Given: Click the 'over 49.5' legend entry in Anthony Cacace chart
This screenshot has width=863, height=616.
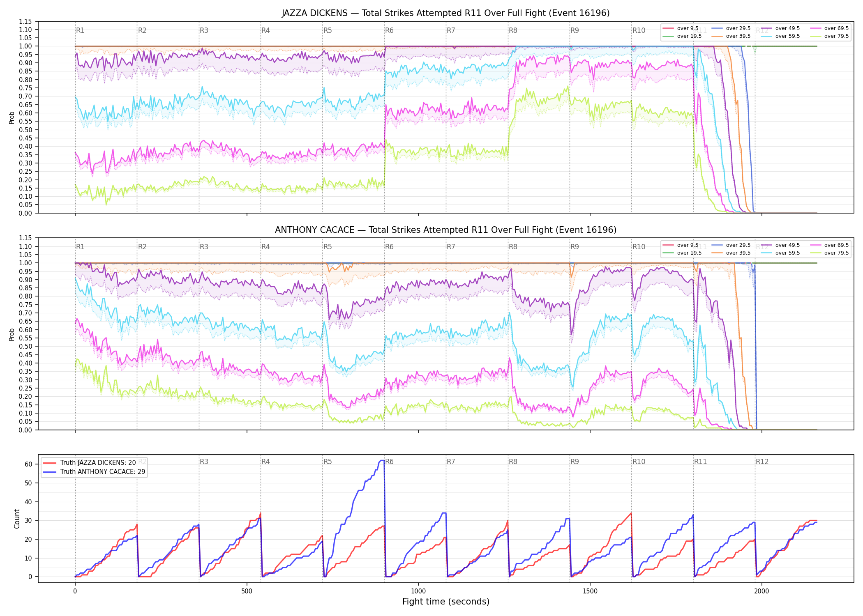Looking at the screenshot, I should pos(779,245).
